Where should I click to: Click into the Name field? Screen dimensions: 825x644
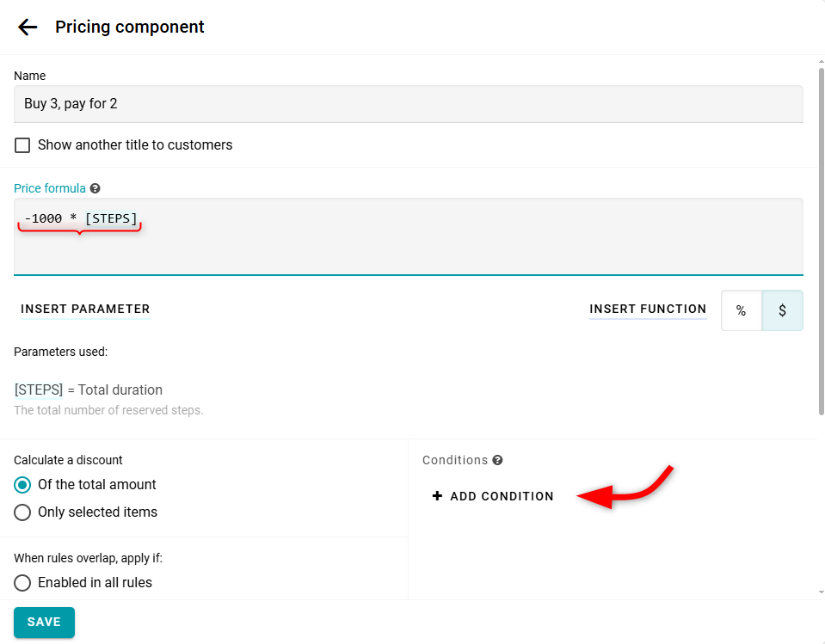(x=408, y=104)
